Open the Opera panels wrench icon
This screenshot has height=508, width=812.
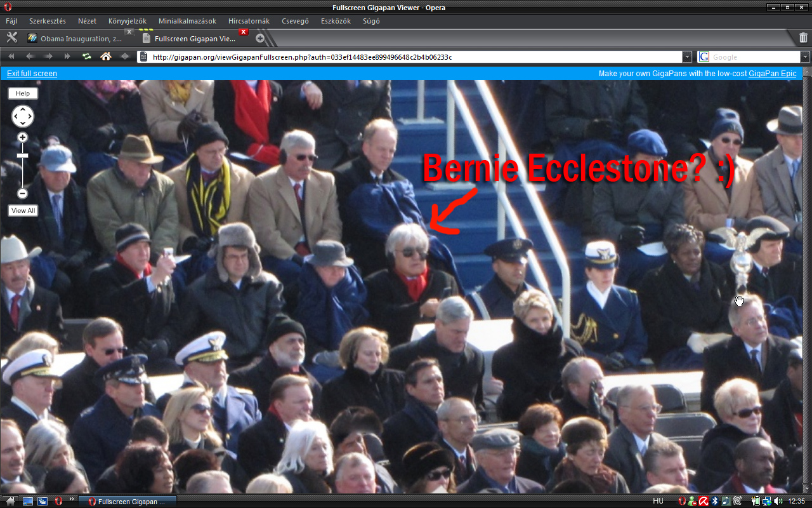[x=11, y=37]
